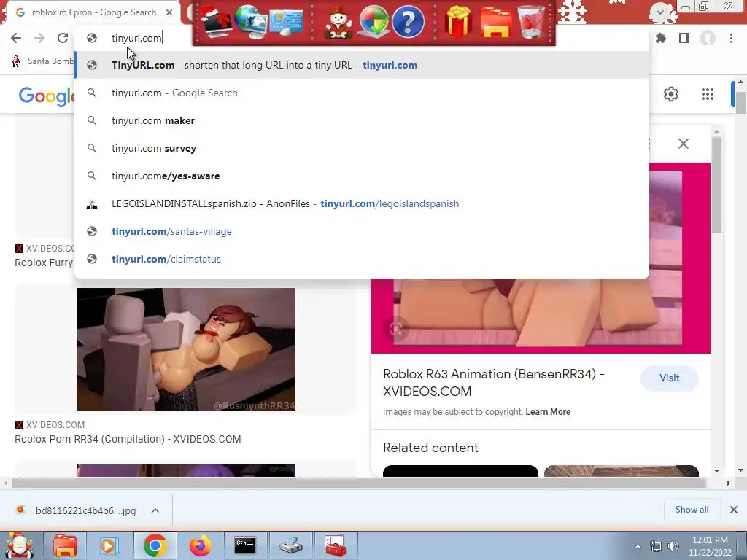Screen dimensions: 747x560
Task: Select the TinyURL.com top suggestion
Action: (362, 65)
